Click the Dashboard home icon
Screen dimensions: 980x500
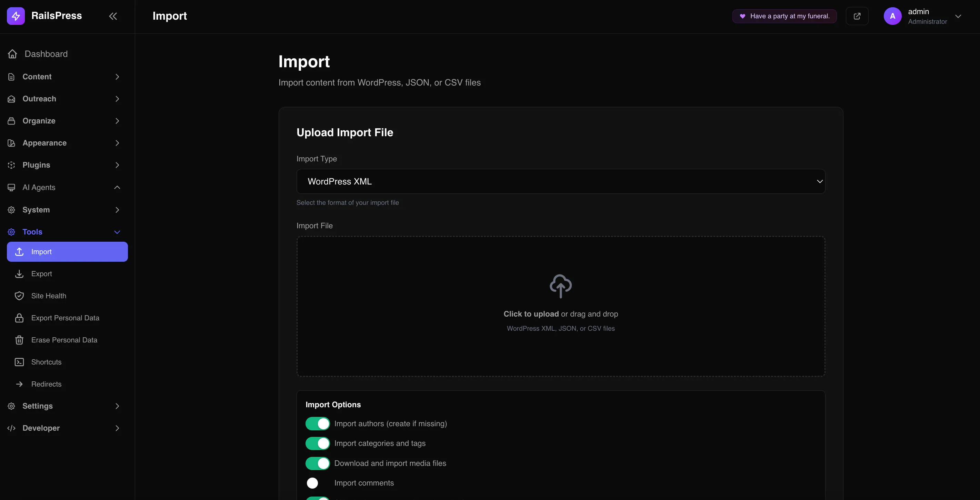tap(12, 54)
